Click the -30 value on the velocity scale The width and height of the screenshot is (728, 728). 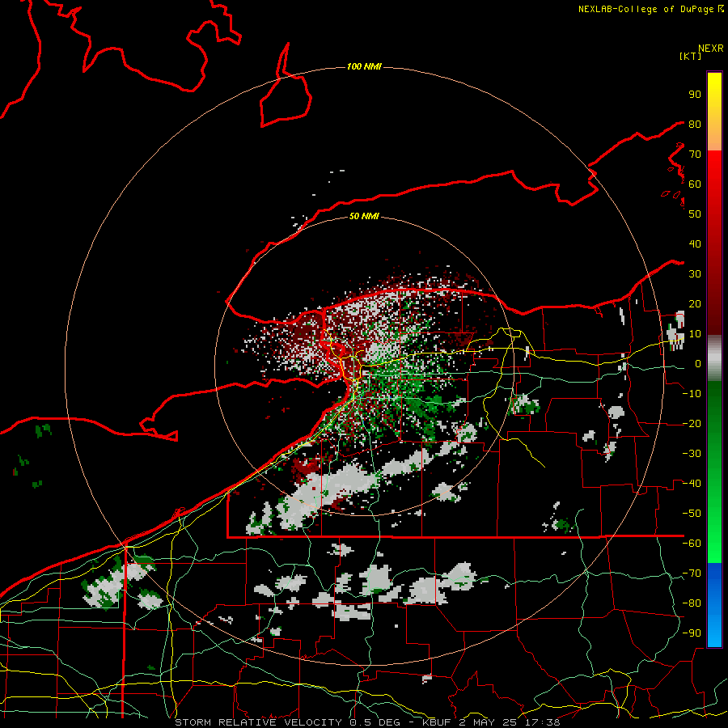[x=692, y=454]
